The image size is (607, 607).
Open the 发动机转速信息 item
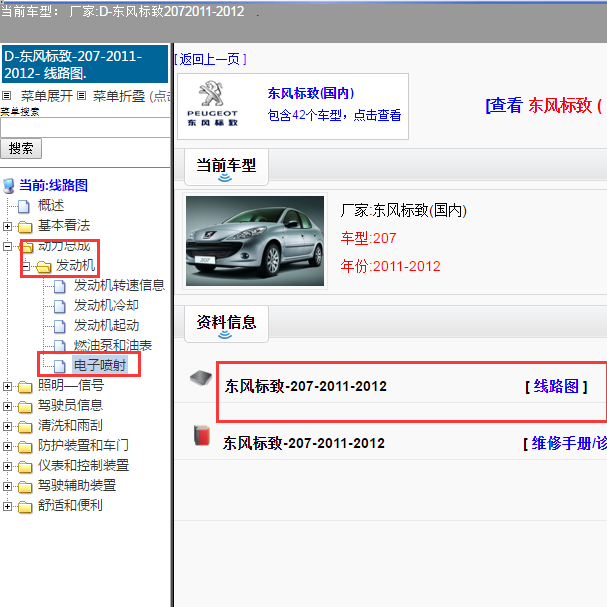coord(119,286)
